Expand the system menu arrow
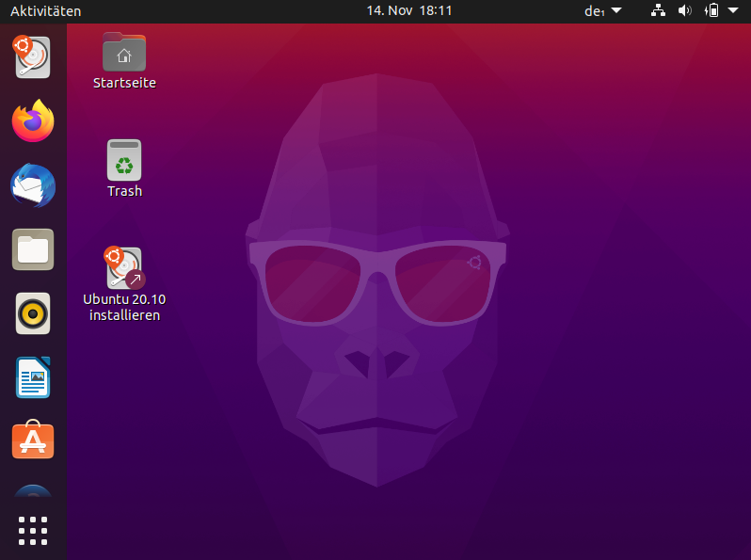The height and width of the screenshot is (560, 751). [x=733, y=10]
